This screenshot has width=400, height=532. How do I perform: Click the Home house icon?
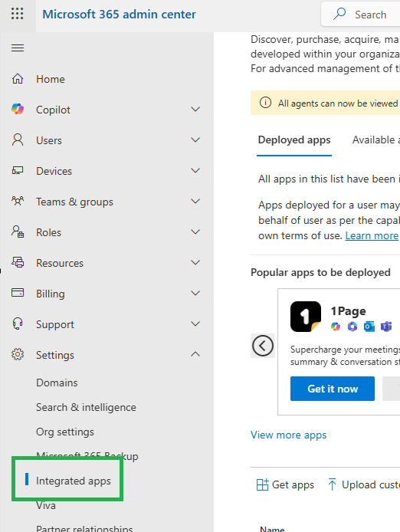(x=18, y=79)
